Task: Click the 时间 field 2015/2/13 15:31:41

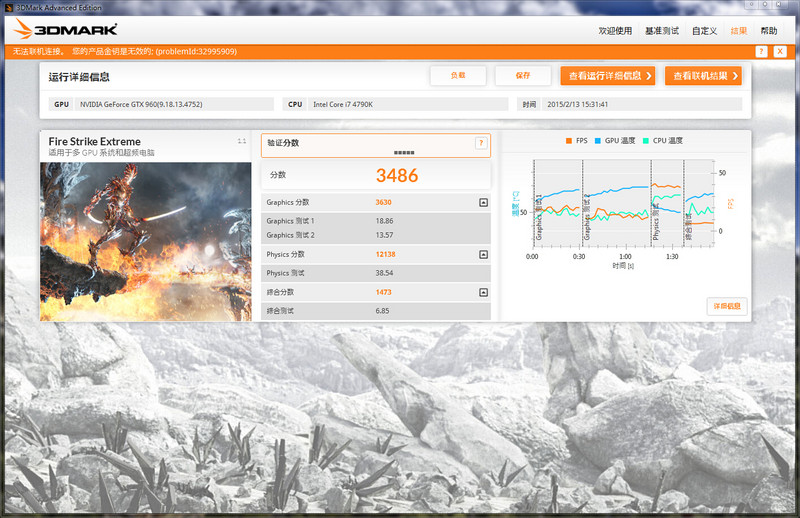Action: tap(642, 104)
